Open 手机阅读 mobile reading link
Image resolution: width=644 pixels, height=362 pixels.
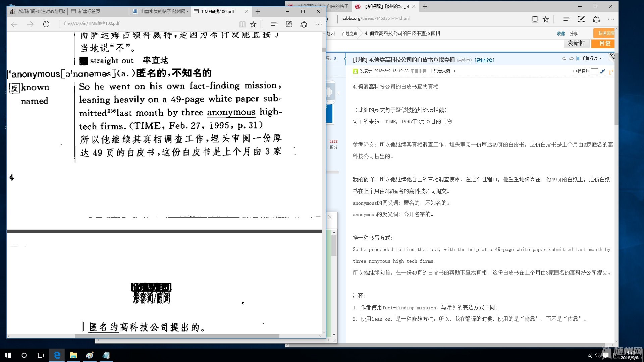click(589, 58)
